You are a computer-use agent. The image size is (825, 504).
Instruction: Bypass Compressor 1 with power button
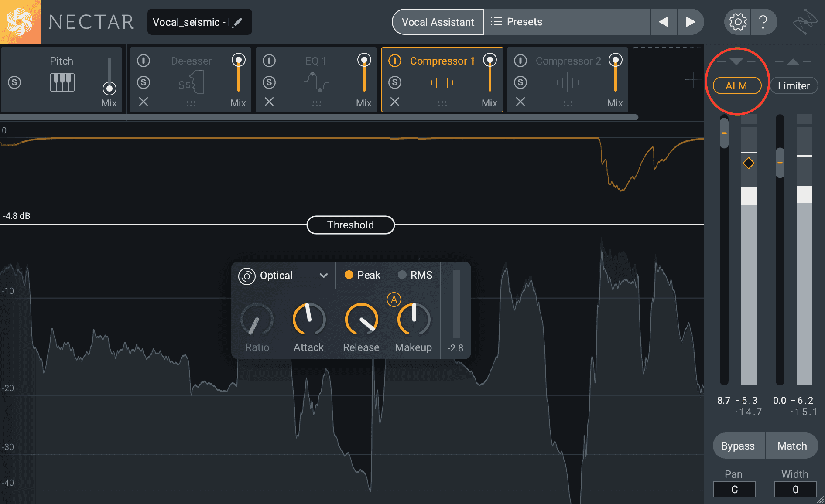click(x=395, y=61)
